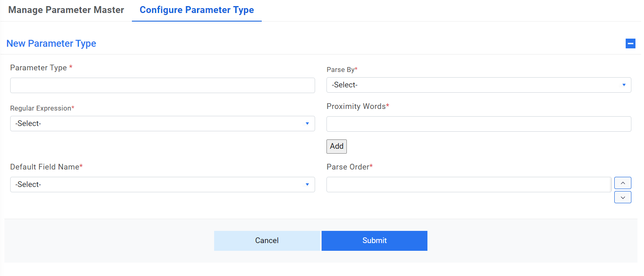Screen dimensions: 644x276
Task: Expand the Regular Expression dropdown
Action: (162, 124)
